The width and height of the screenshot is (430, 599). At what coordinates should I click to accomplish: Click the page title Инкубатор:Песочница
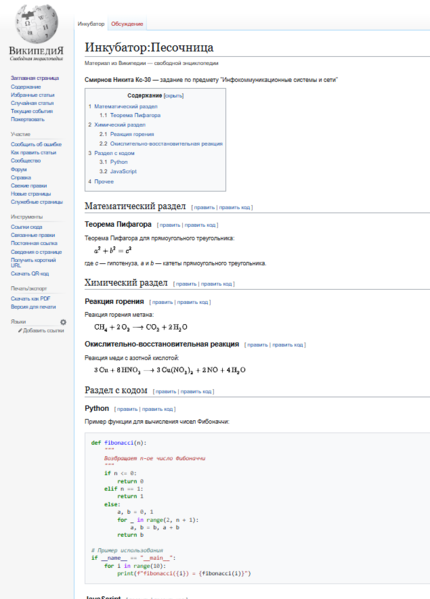pyautogui.click(x=149, y=47)
